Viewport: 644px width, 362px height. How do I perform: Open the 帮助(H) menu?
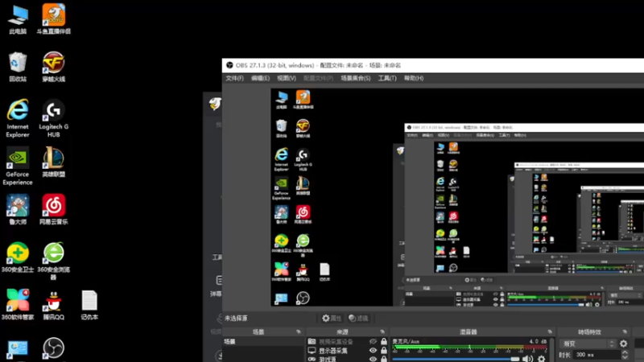pyautogui.click(x=414, y=78)
